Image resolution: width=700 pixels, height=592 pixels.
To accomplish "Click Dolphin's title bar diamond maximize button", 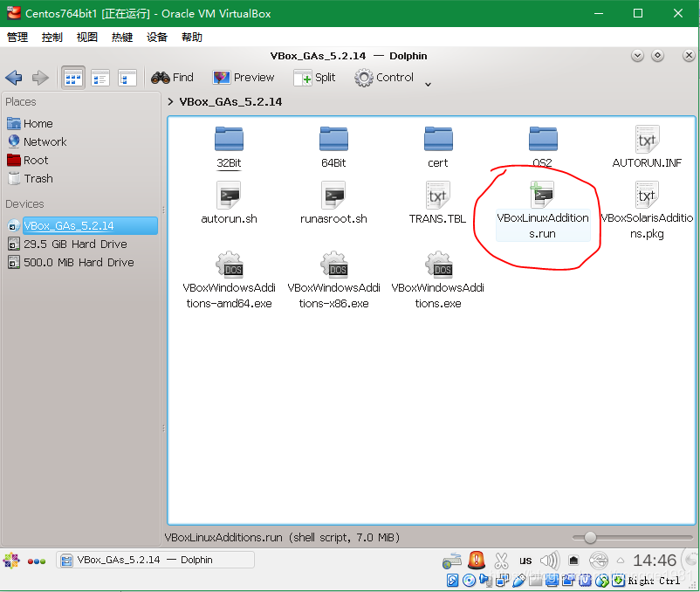I will point(657,56).
